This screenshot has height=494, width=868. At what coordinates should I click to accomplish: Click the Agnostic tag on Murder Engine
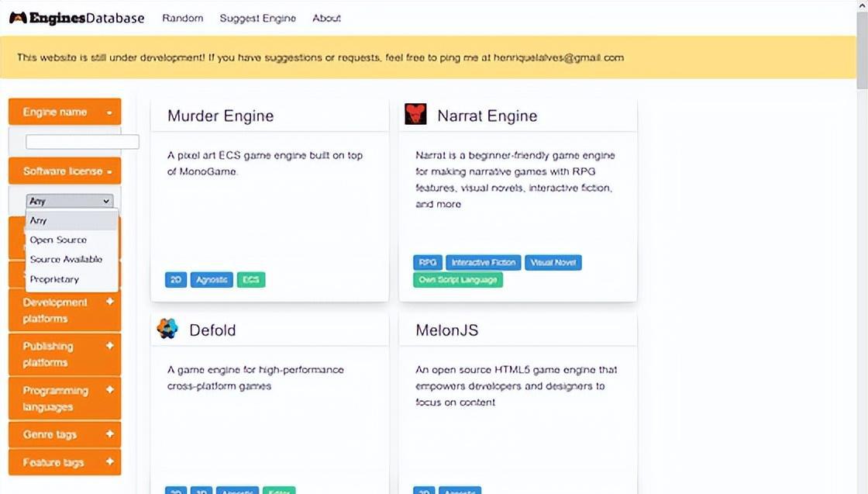tap(212, 280)
